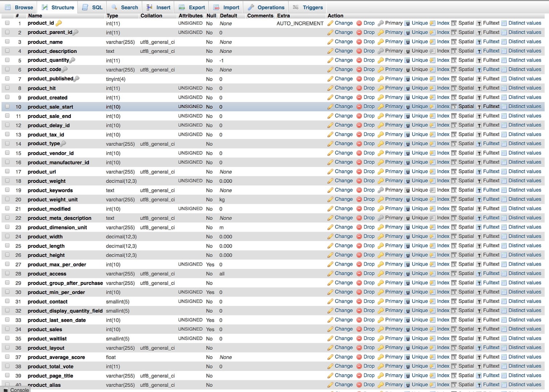Click Unique link for product_contact

tap(420, 301)
